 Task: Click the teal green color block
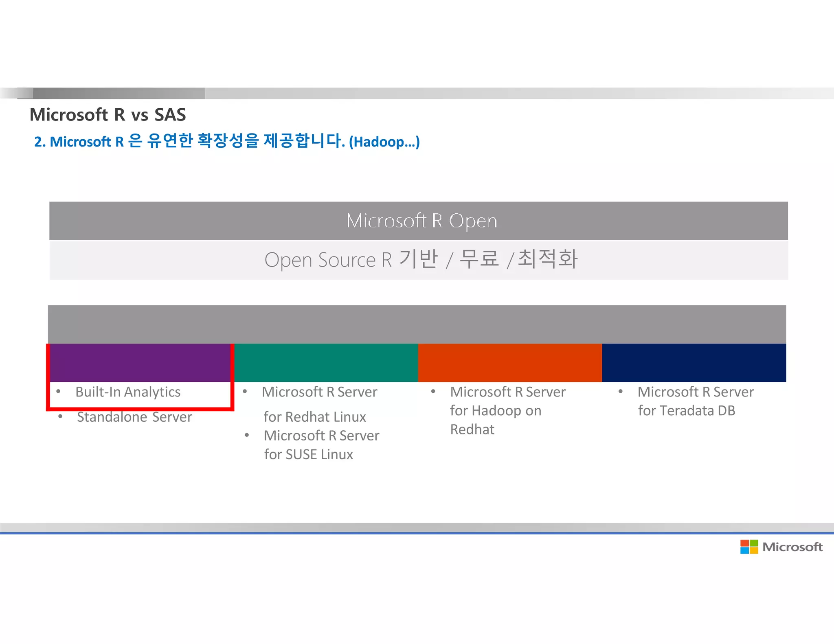click(326, 363)
